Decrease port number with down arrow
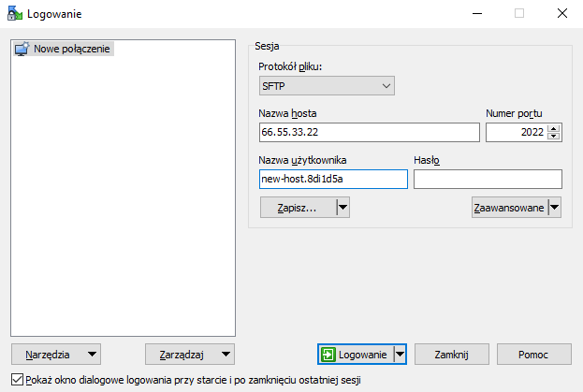Screen dimensions: 583x392 (x=554, y=138)
